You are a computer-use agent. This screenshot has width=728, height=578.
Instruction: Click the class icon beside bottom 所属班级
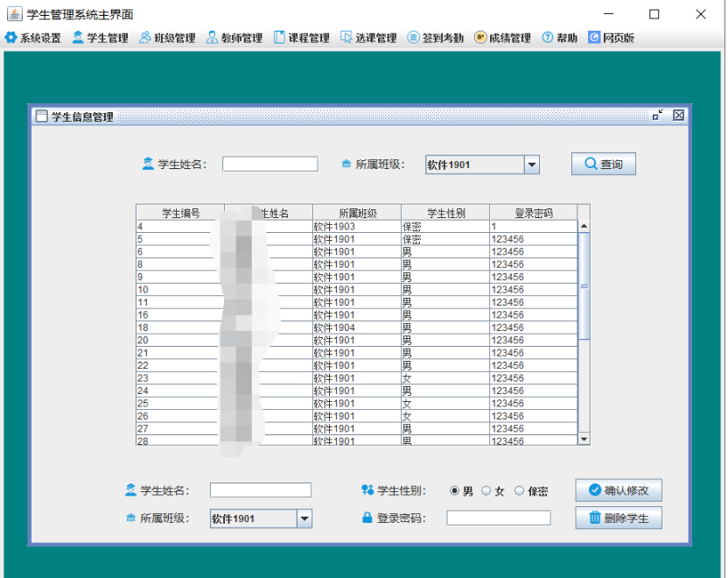130,518
